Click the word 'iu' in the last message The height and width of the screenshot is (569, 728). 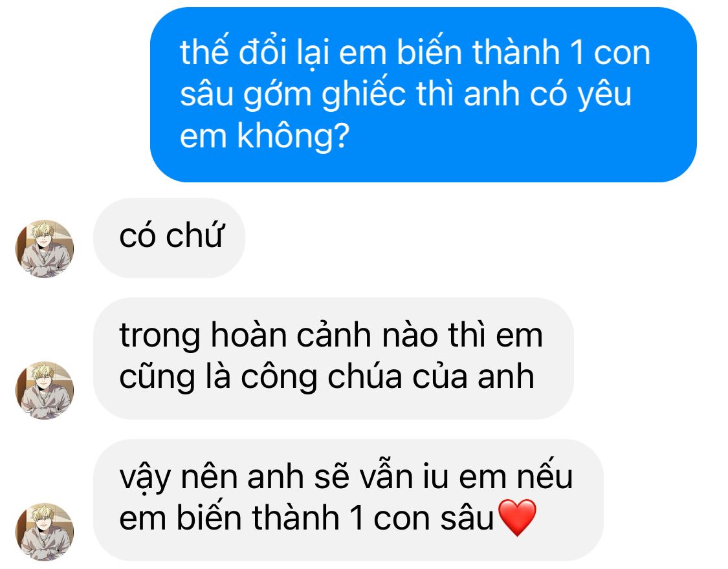(436, 477)
